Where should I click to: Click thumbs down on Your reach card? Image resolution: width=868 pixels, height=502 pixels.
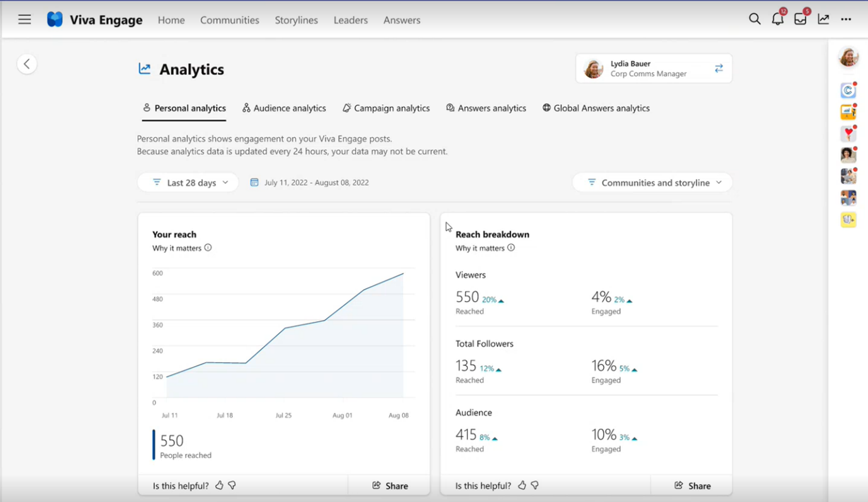[232, 486]
